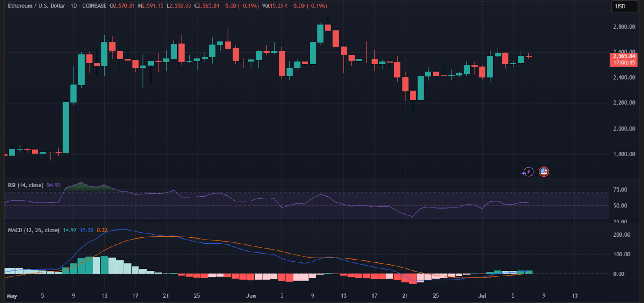
Task: Click the 2,000.00 price axis label
Action: 624,129
